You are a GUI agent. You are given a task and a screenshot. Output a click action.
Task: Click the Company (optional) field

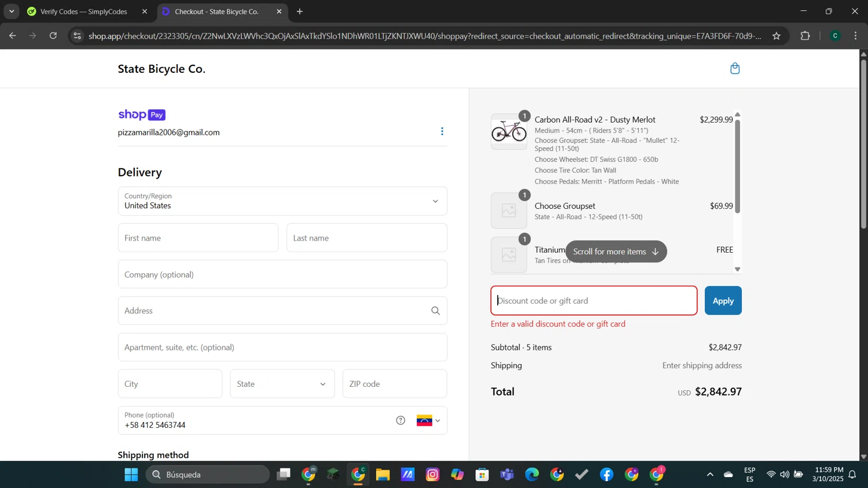point(282,274)
